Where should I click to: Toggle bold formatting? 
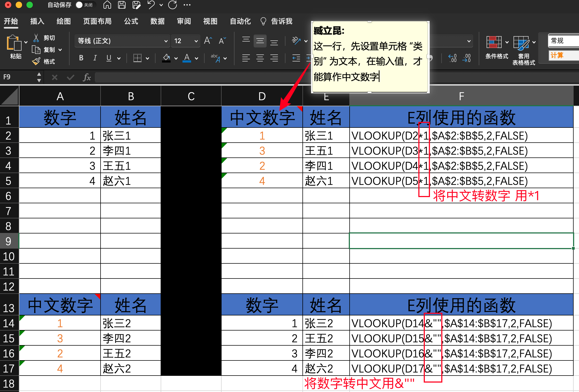pos(81,58)
